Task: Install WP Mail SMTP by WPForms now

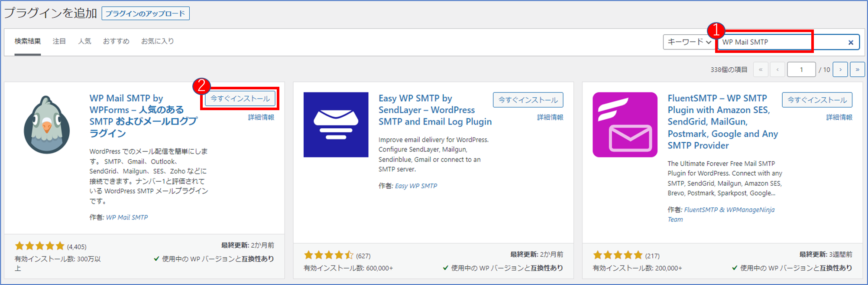Action: click(240, 98)
